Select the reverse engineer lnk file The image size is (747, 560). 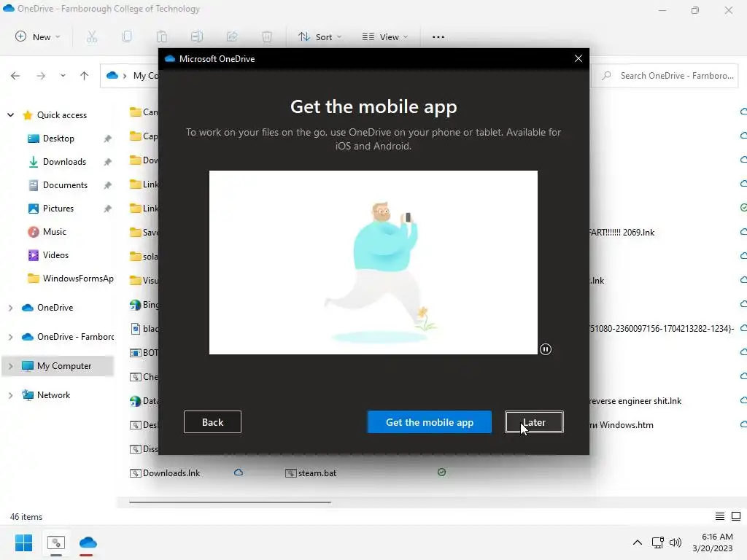pyautogui.click(x=635, y=401)
